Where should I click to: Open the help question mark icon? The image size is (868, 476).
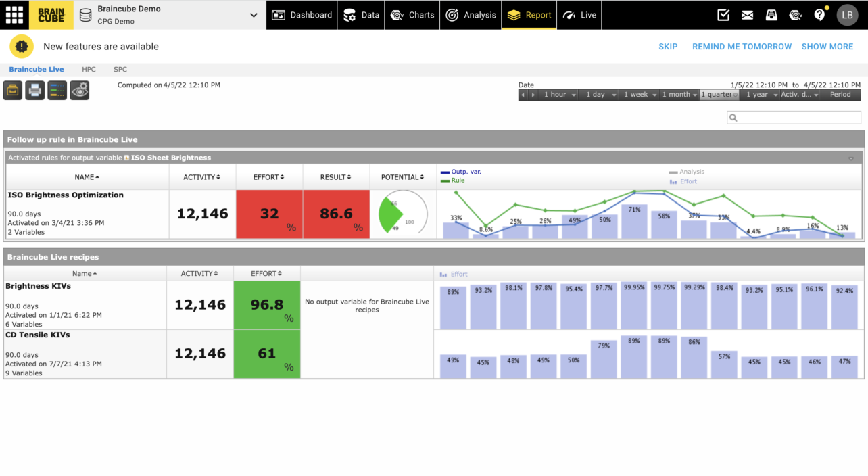point(819,15)
